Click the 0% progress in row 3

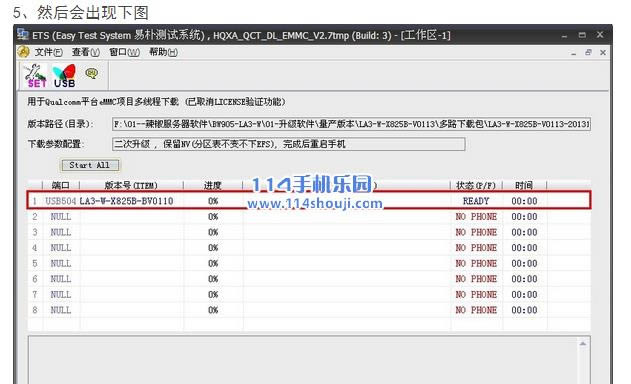(x=213, y=232)
